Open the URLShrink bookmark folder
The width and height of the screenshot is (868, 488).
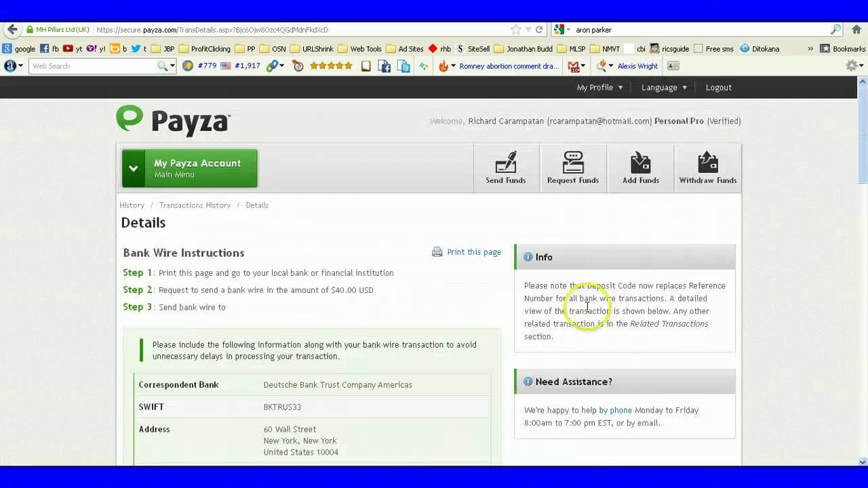point(312,49)
